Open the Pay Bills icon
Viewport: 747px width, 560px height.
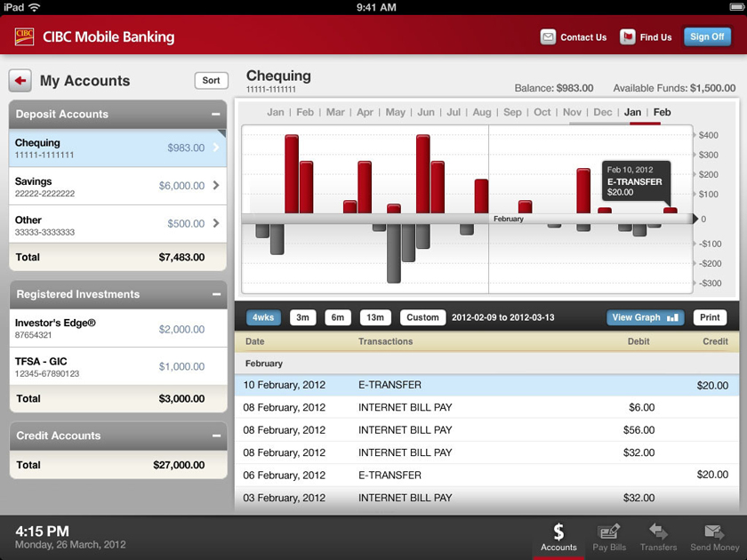609,532
